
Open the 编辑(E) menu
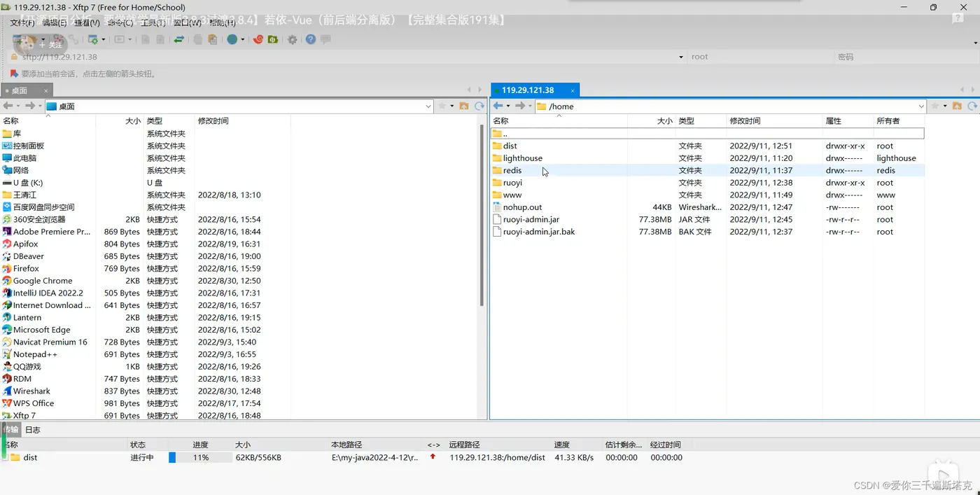[x=55, y=22]
